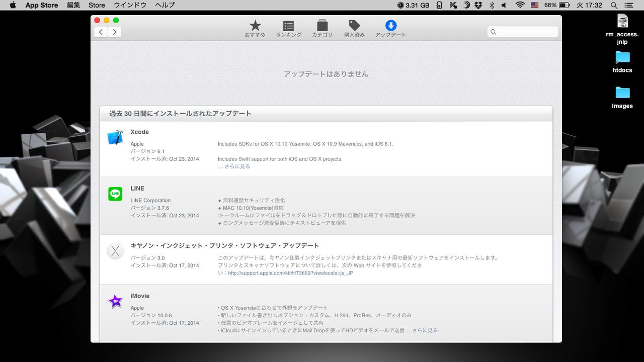Viewport: 644px width, 362px height.
Task: Select the Images folder on desktop
Action: tap(622, 98)
